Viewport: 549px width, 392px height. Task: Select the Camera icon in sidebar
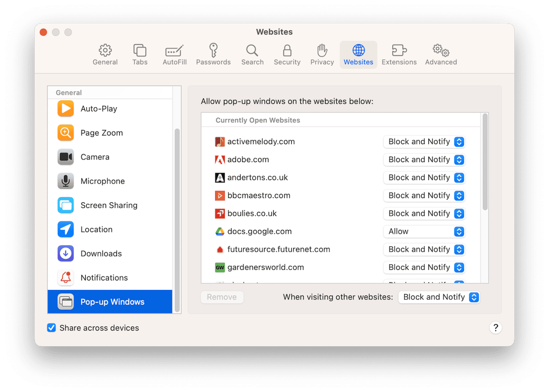(x=66, y=157)
